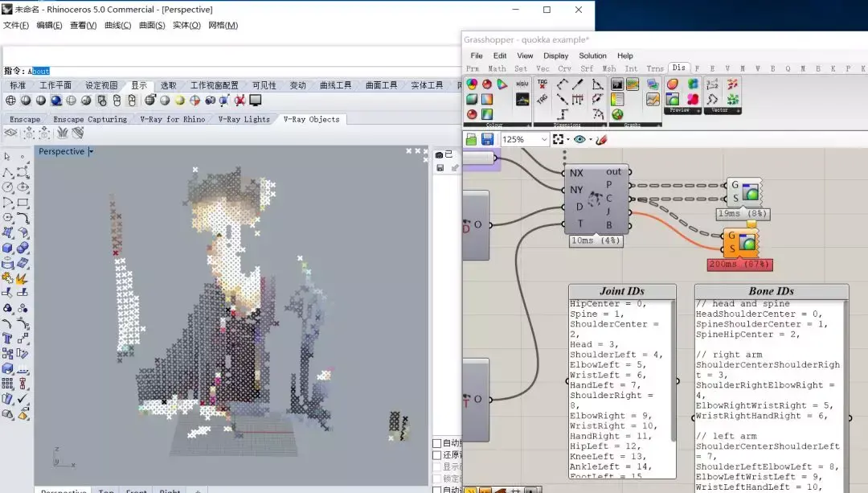Viewport: 868px width, 493px height.
Task: Select the wireframe display mode globe icon
Action: coord(10,101)
